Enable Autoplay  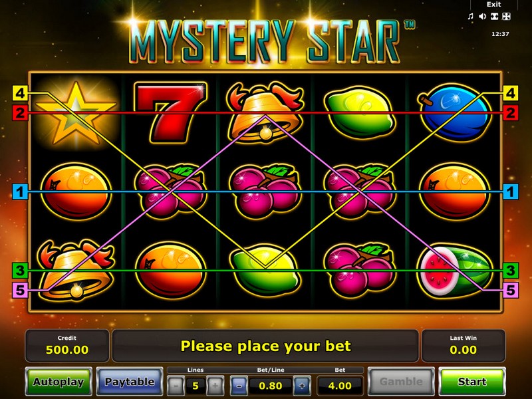pos(59,381)
